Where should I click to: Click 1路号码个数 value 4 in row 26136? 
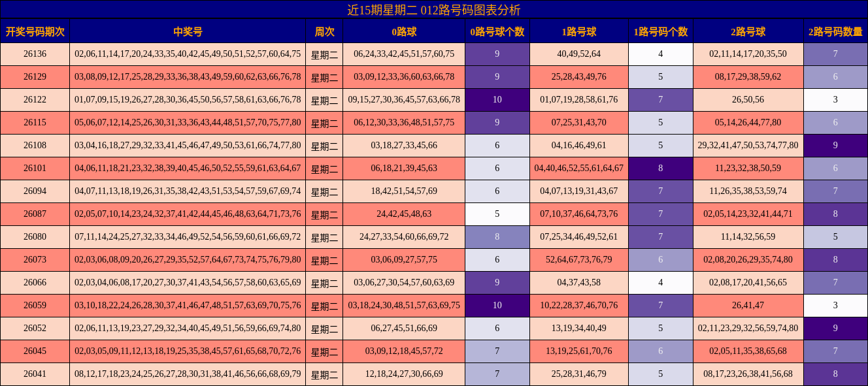click(661, 54)
